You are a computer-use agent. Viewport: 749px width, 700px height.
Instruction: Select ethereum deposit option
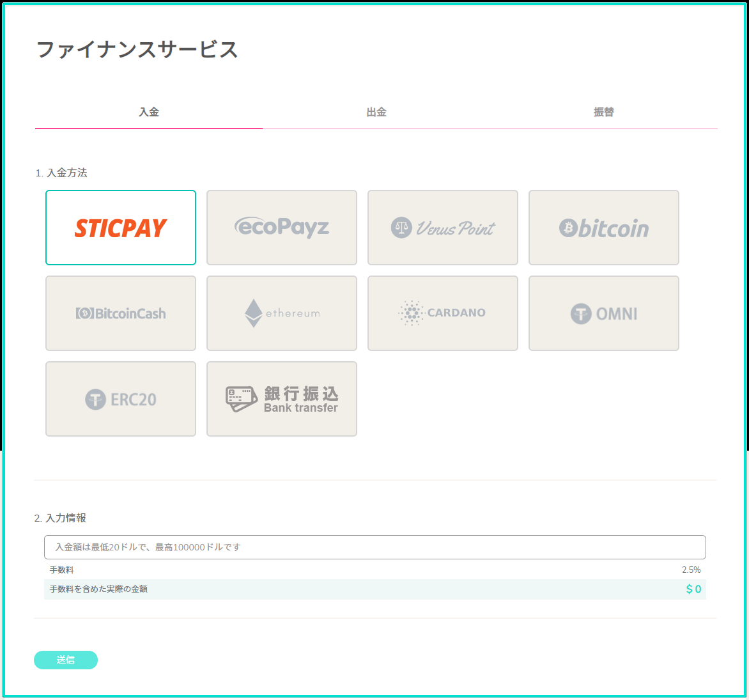pos(282,313)
